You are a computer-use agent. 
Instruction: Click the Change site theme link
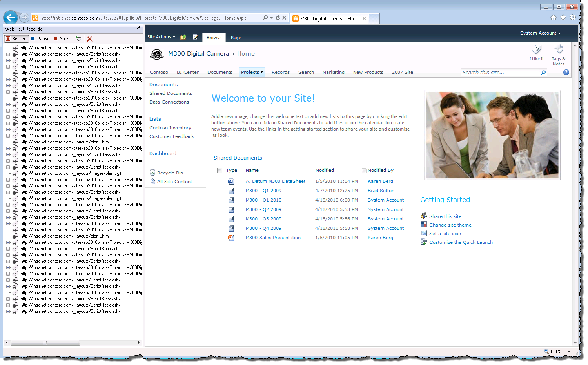[x=450, y=225]
